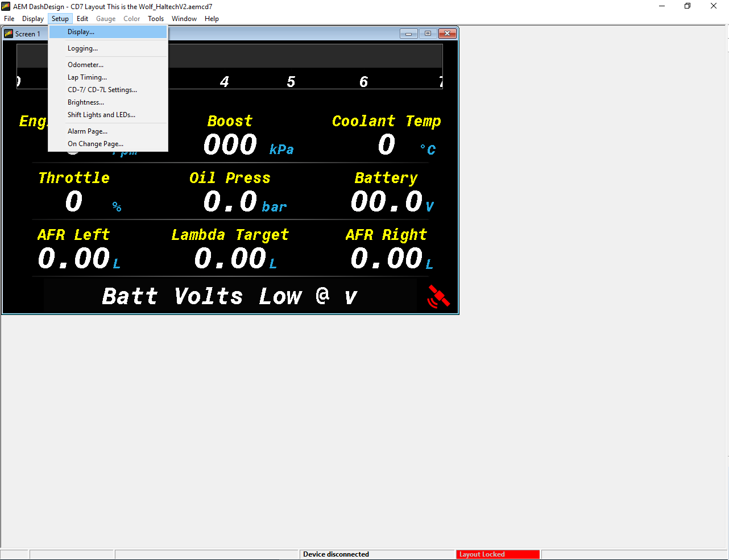This screenshot has height=560, width=729.
Task: Open the Help menu
Action: click(212, 19)
